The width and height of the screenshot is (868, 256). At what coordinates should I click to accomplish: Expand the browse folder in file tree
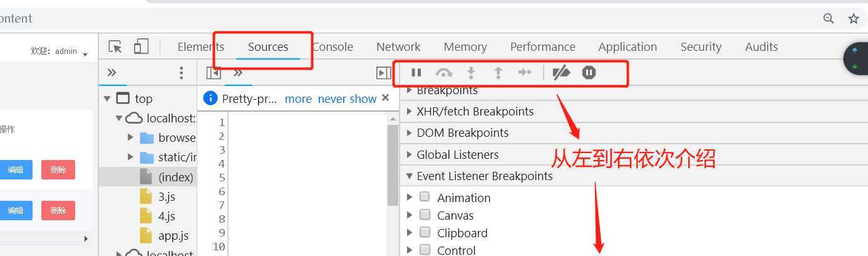tap(131, 137)
